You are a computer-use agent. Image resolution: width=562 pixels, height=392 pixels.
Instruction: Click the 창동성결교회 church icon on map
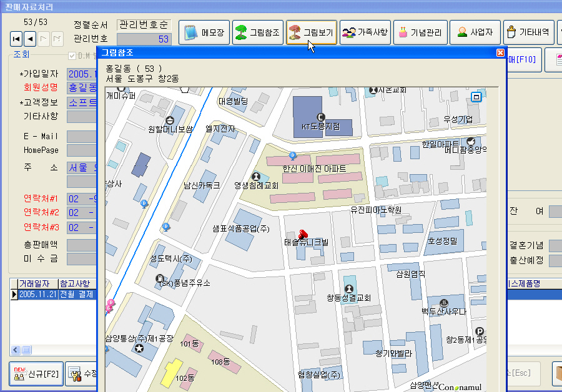click(x=348, y=288)
